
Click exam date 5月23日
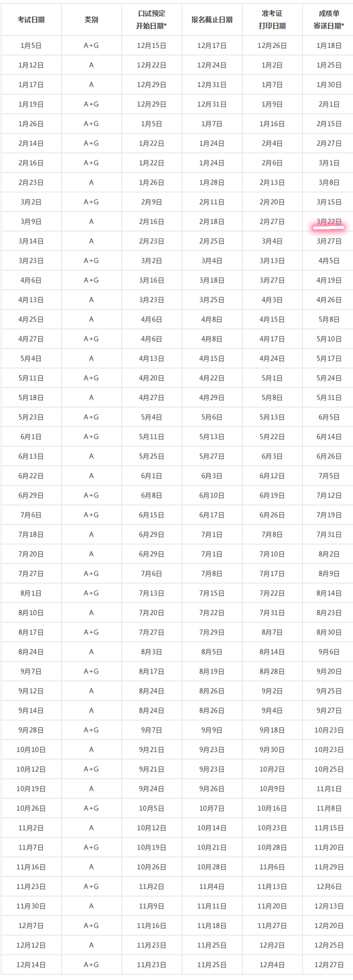(31, 417)
